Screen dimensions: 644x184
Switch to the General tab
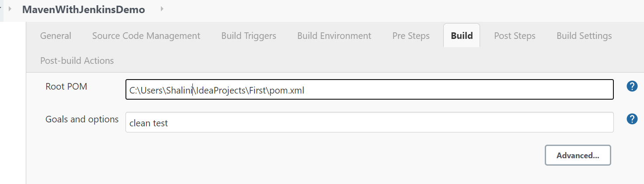(x=56, y=36)
